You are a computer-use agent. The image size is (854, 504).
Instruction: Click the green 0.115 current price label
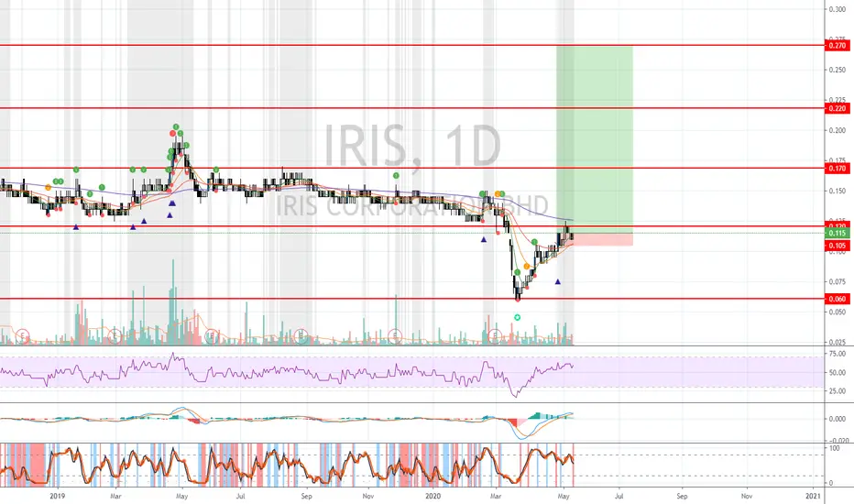[x=838, y=233]
